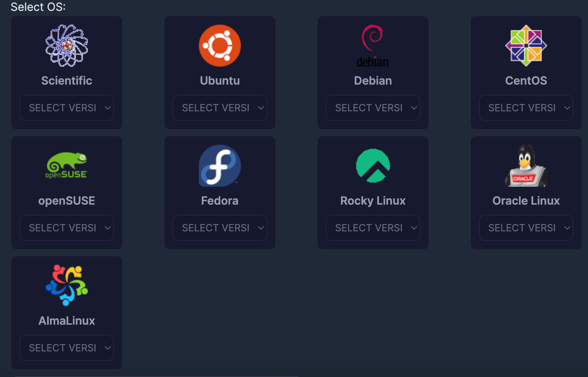Click the 'openSUSE' card title
Viewport: 588px width, 377px height.
[x=67, y=201]
